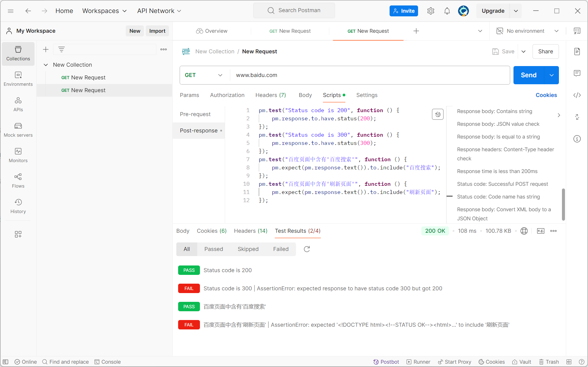Open the documentation icon in right sidebar
588x367 pixels.
click(x=577, y=52)
